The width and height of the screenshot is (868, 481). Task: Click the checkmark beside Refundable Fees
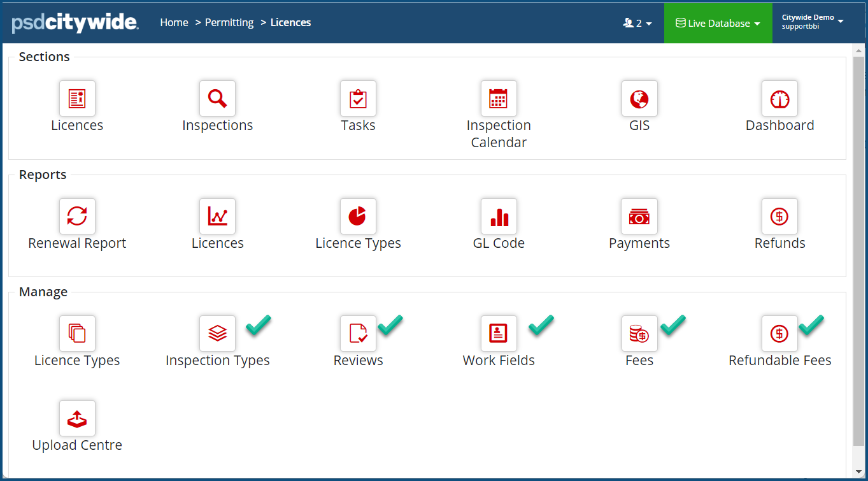pos(811,325)
